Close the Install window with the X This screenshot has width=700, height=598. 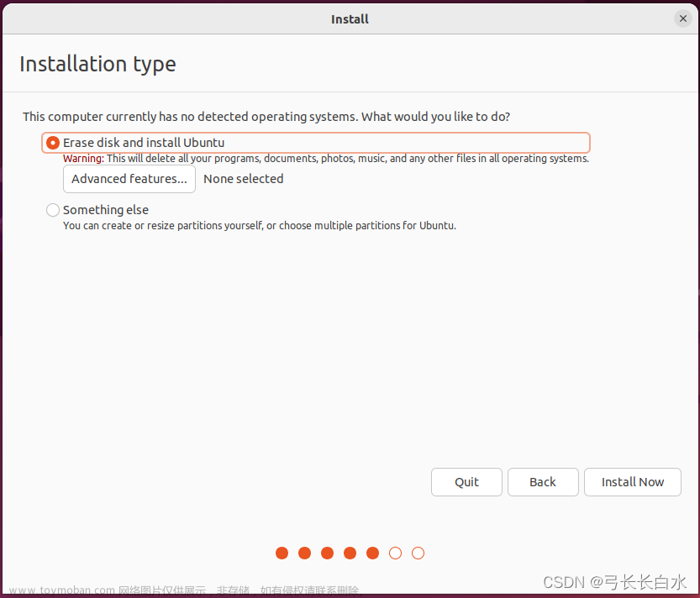[682, 18]
